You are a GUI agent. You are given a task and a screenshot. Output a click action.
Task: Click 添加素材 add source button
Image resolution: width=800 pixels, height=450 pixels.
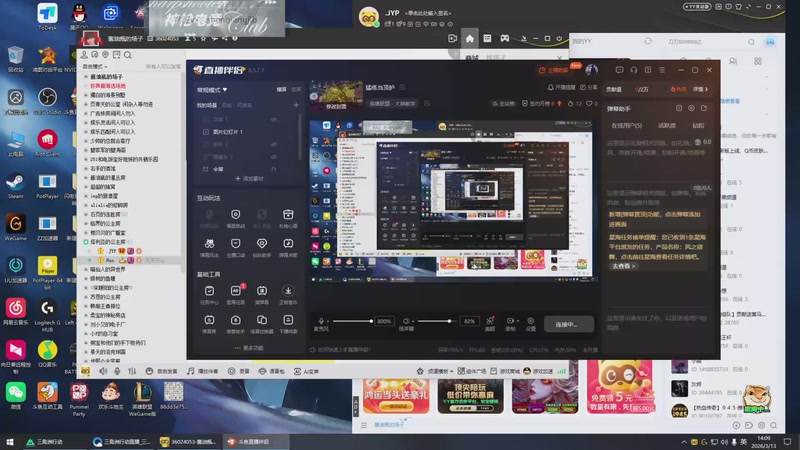(x=249, y=179)
